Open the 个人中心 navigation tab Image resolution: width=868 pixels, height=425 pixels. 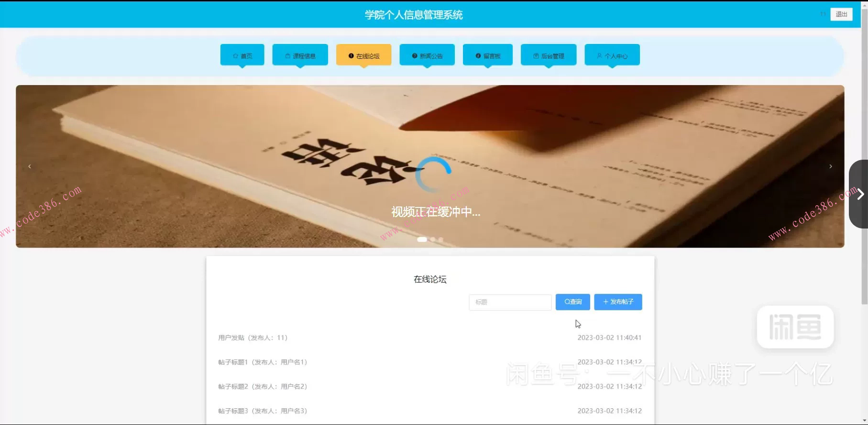click(612, 55)
